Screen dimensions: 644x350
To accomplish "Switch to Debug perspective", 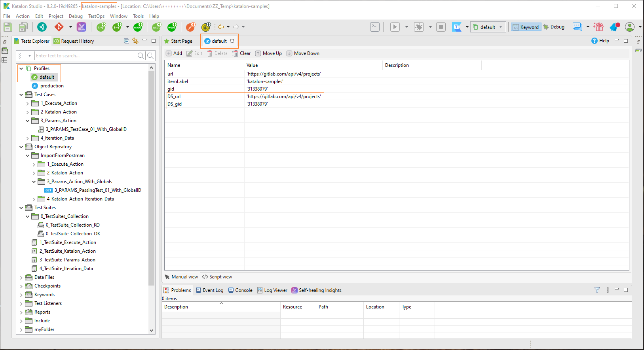I will point(554,27).
